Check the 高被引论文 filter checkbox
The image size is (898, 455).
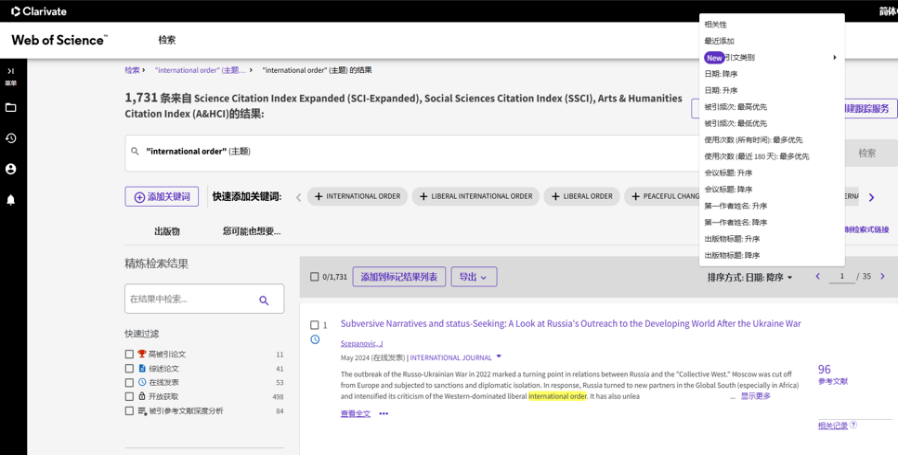click(129, 354)
